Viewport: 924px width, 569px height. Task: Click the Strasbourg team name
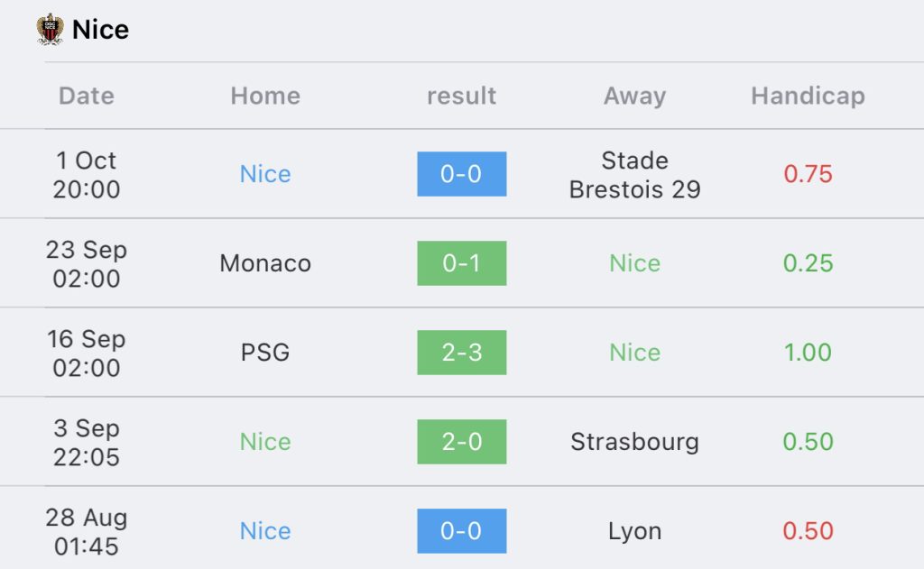(x=634, y=442)
